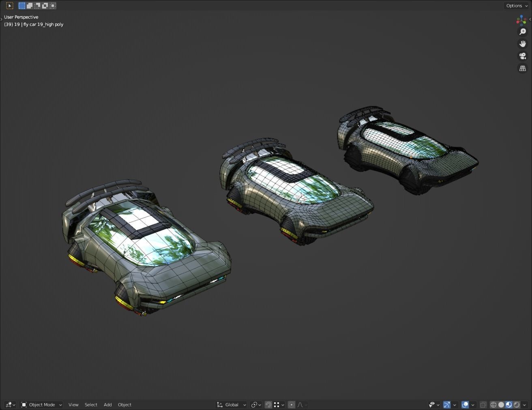Switch to solid viewport shading
The image size is (532, 410).
click(501, 405)
